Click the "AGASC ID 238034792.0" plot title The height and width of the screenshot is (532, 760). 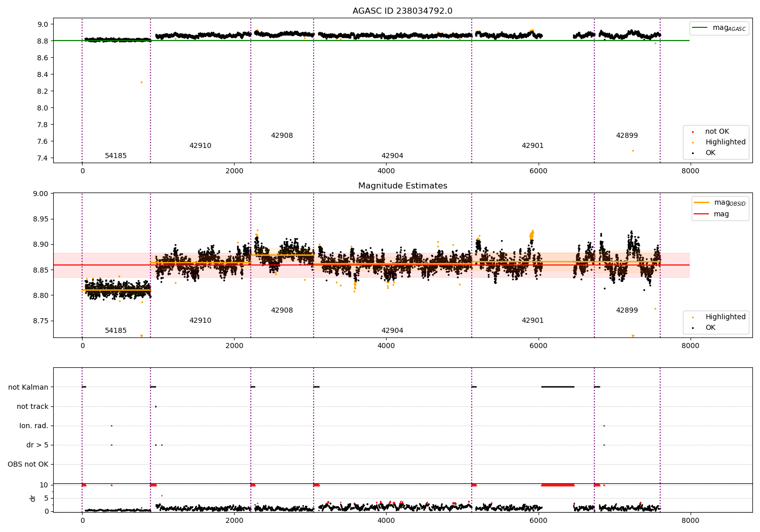[402, 11]
